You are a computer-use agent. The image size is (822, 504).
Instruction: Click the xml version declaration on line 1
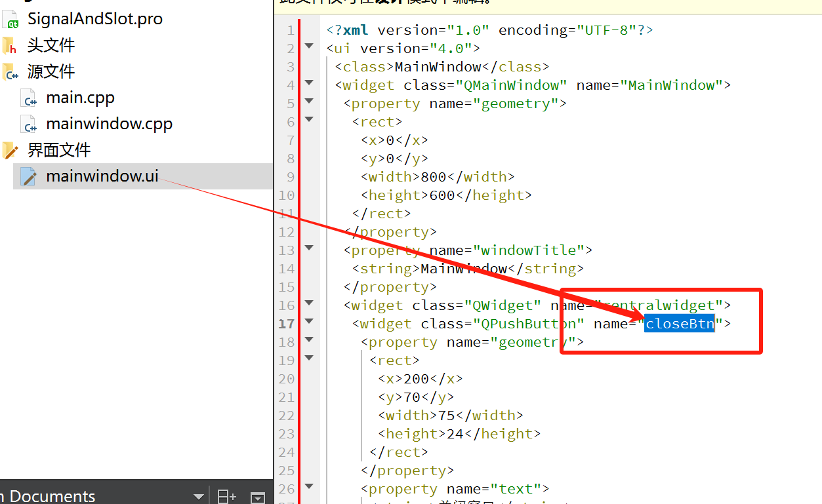[x=489, y=29]
